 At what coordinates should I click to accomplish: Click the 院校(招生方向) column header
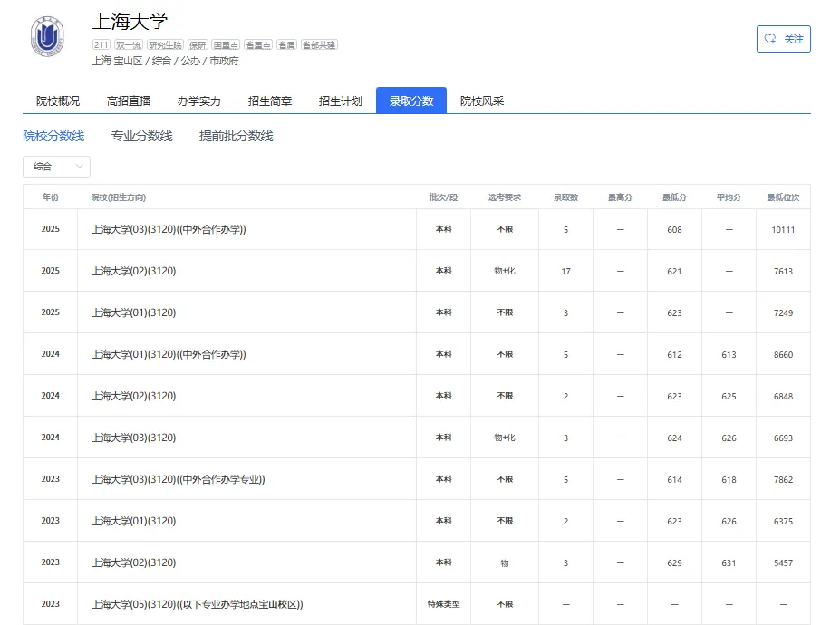tap(119, 197)
